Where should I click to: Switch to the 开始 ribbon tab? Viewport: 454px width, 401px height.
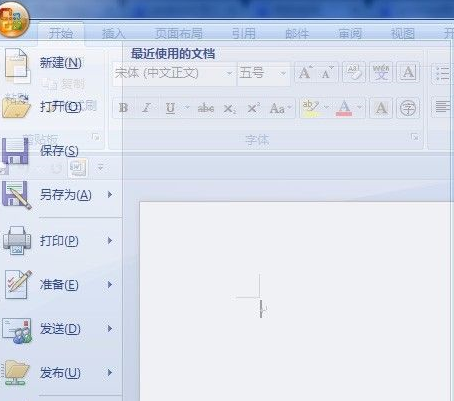tap(61, 34)
